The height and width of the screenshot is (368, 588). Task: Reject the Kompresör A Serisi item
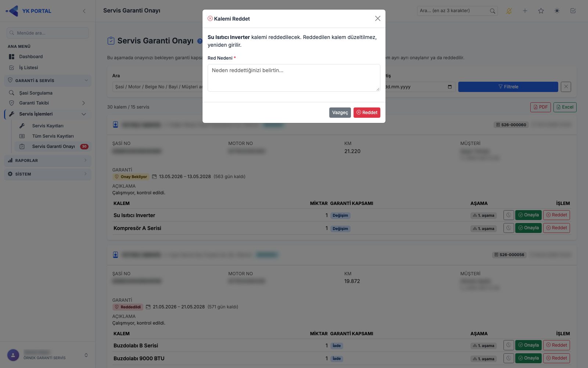pyautogui.click(x=556, y=228)
